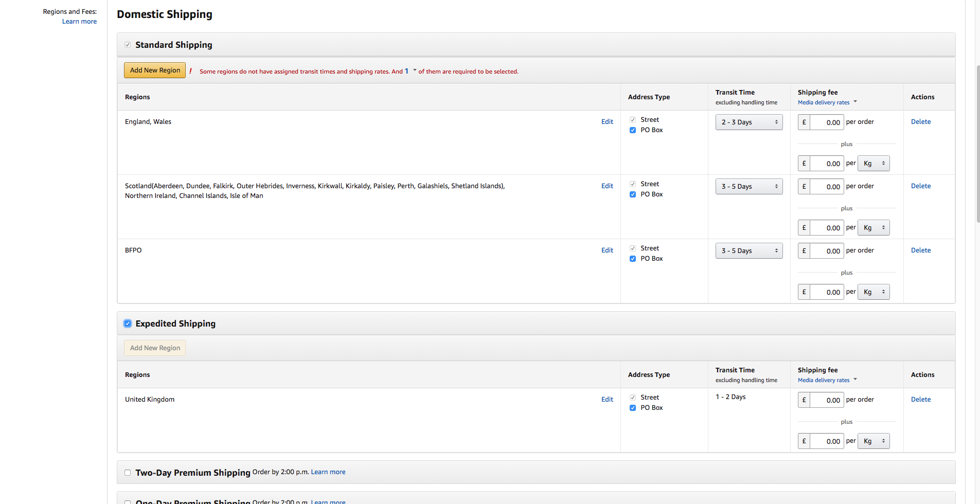The height and width of the screenshot is (504, 980).
Task: Delete the Scotland region row
Action: point(921,186)
